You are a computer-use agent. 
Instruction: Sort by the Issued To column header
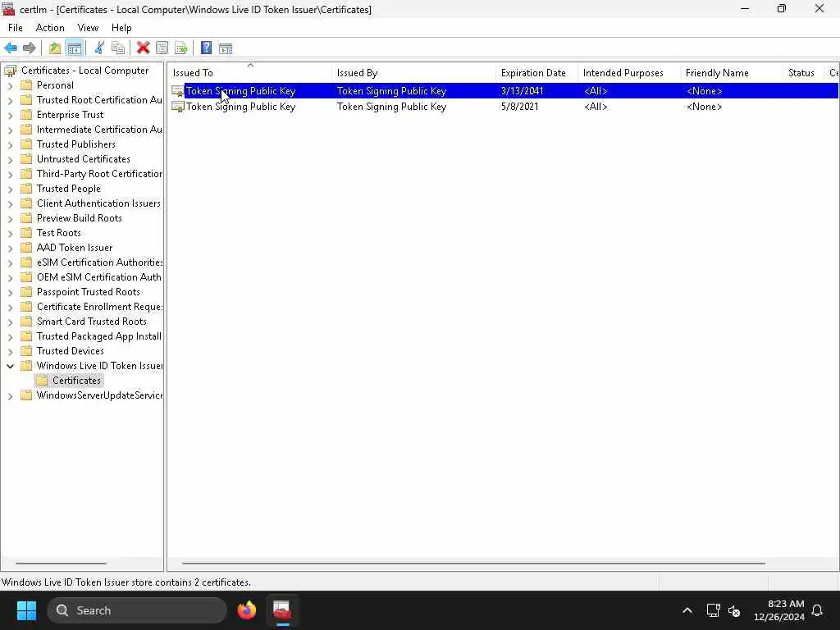[250, 73]
